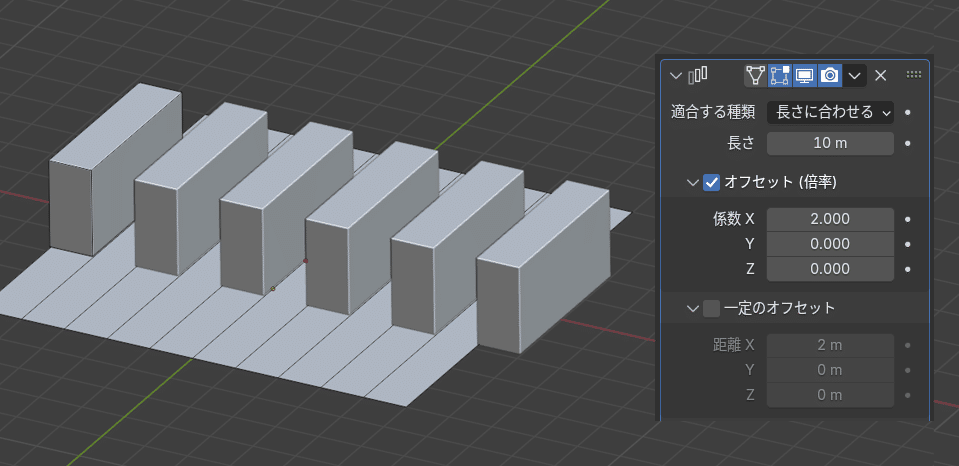Select the yellow vertex on the mesh

273,289
